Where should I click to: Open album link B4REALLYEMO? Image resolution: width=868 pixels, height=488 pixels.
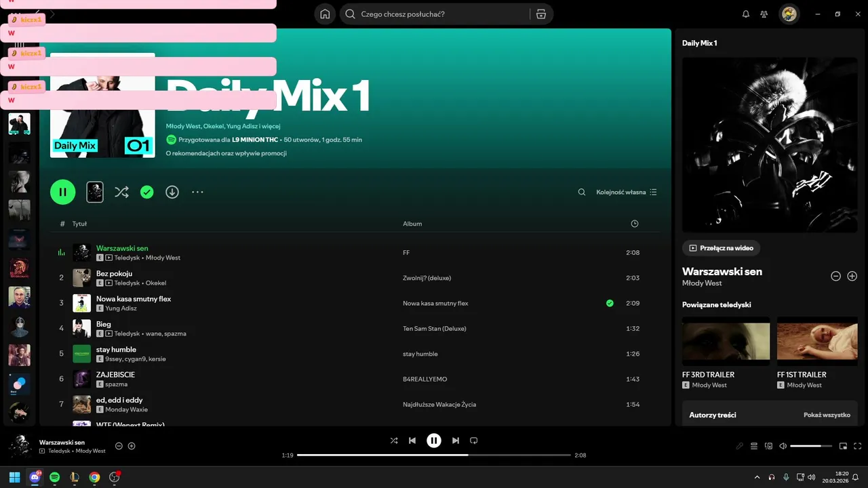point(425,380)
